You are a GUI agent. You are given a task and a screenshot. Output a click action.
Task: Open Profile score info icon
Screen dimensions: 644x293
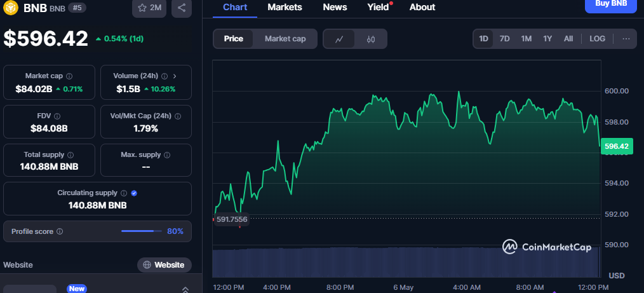click(60, 231)
